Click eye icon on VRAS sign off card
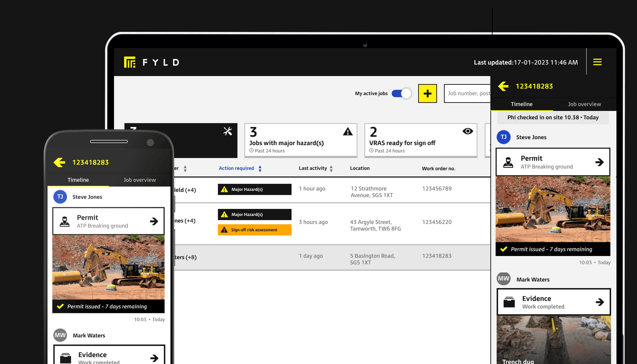 [467, 131]
